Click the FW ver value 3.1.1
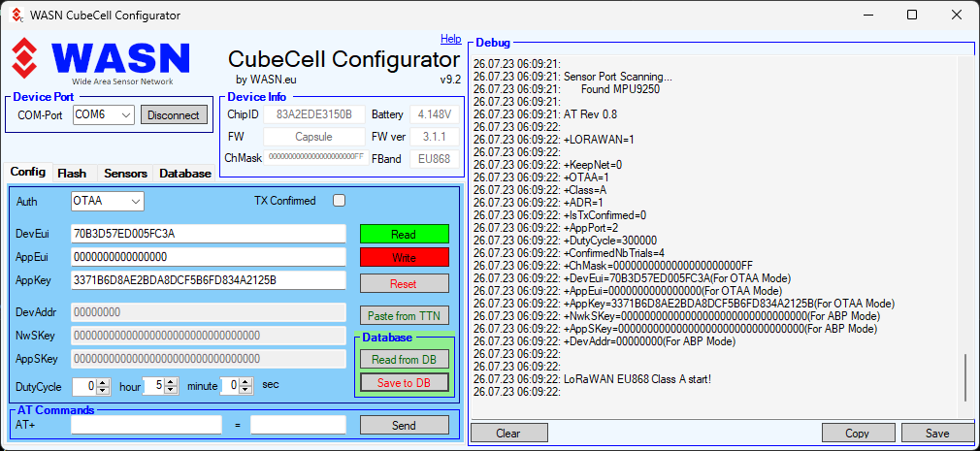Screen dimensions: 980x451 pyautogui.click(x=435, y=137)
